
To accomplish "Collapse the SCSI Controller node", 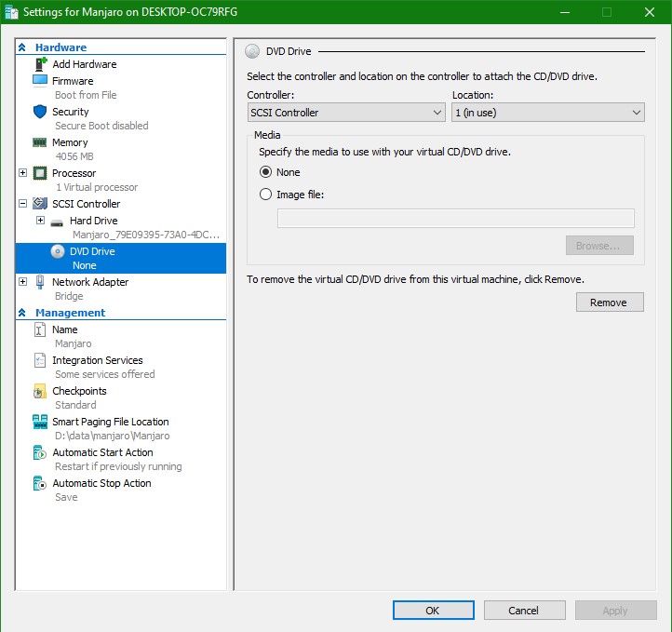I will tap(23, 204).
